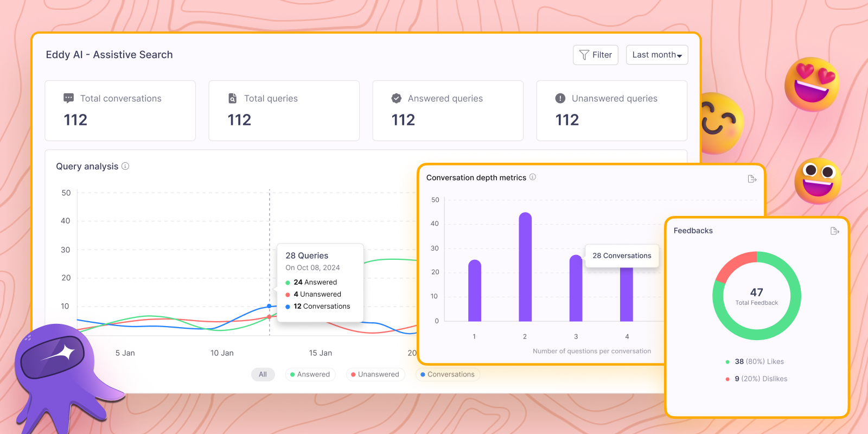Click the red data point on the chart
Screen dimensions: 868x434
click(x=269, y=317)
